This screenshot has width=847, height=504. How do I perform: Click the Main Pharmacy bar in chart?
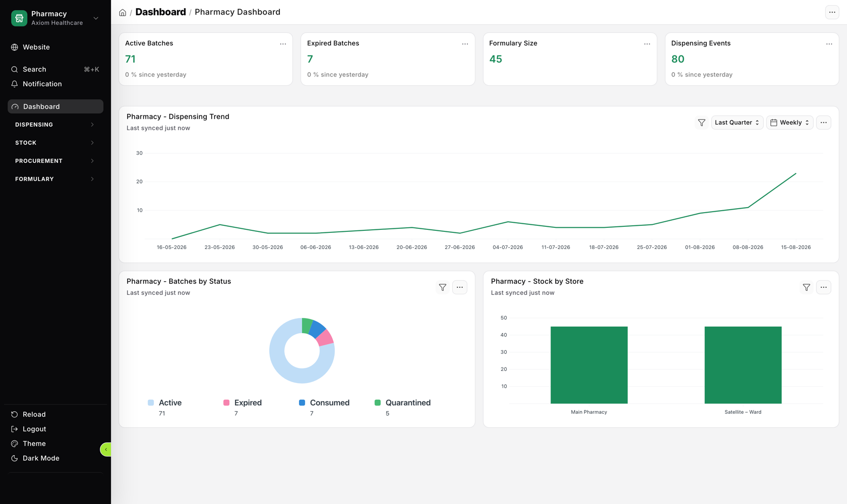point(589,365)
